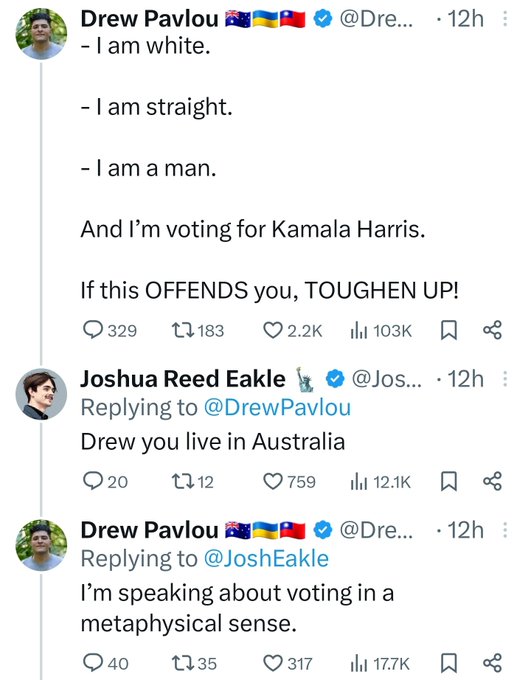531x680 pixels.
Task: View Drew Pavlou's avatar on top tweet
Action: [x=41, y=34]
